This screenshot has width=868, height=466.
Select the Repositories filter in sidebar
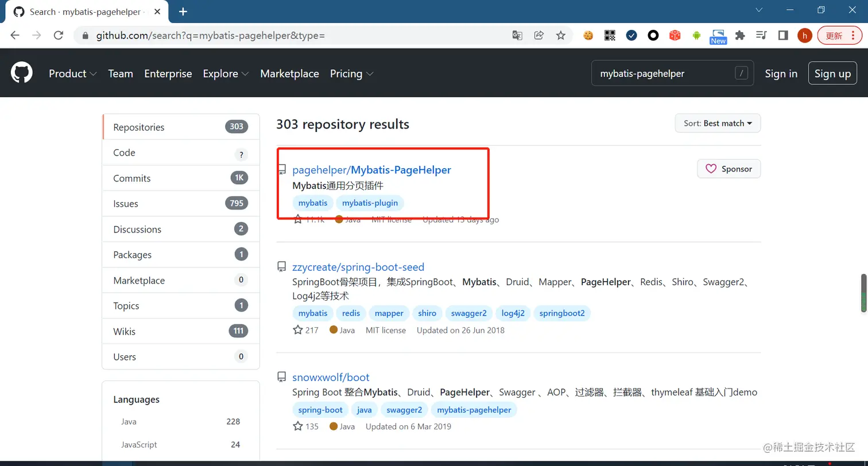[181, 127]
